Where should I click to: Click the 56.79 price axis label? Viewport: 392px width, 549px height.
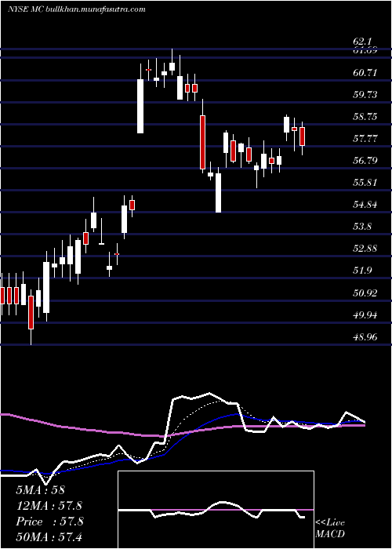365,161
